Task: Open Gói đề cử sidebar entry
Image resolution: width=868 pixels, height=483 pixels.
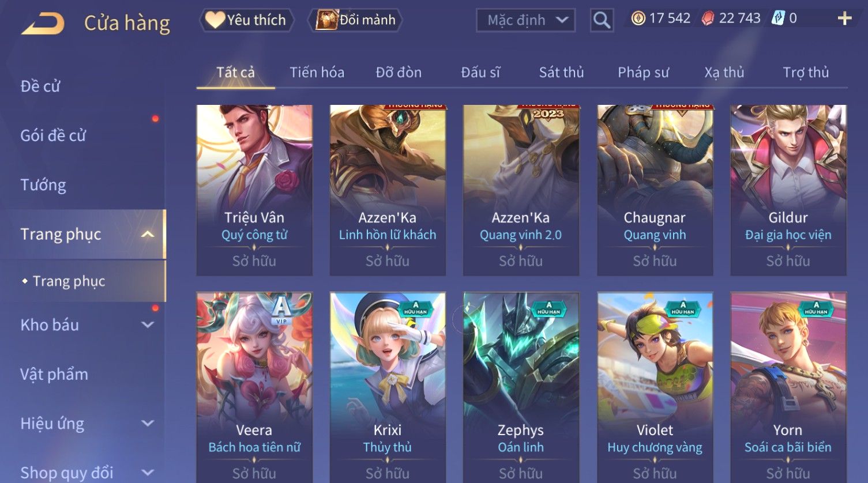Action: point(53,135)
